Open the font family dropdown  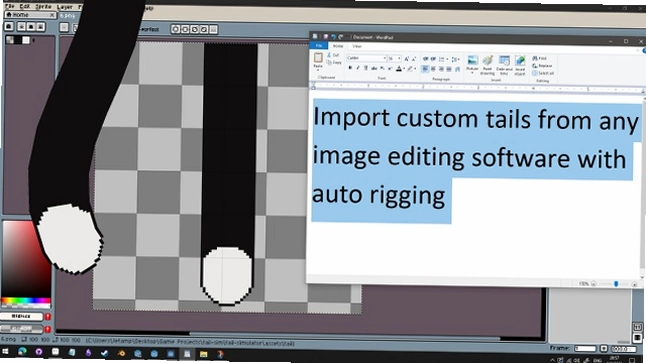[x=366, y=58]
